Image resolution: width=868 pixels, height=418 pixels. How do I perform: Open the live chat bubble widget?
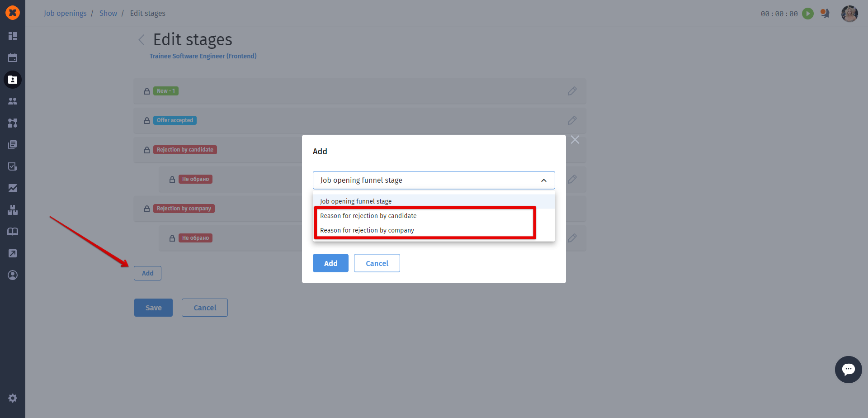[848, 370]
